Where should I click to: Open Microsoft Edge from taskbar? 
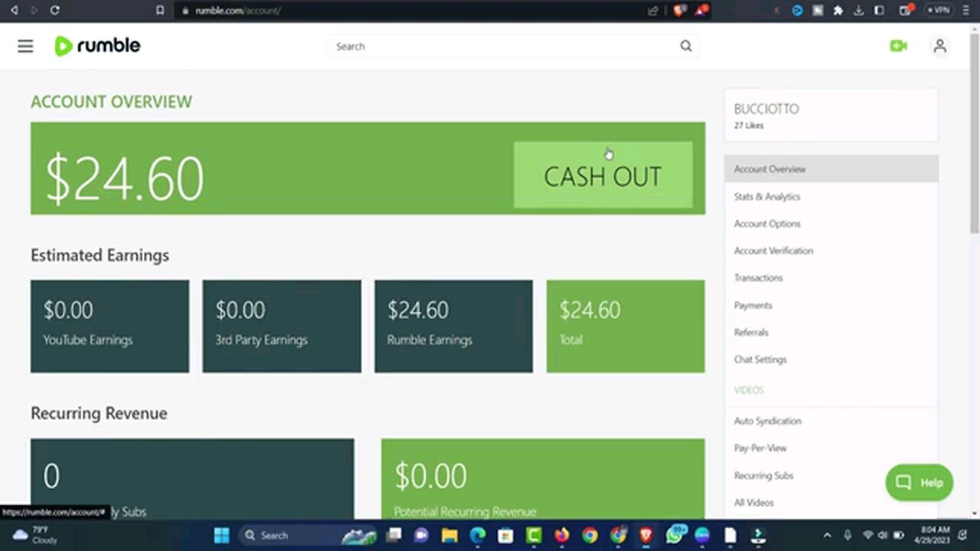(477, 535)
